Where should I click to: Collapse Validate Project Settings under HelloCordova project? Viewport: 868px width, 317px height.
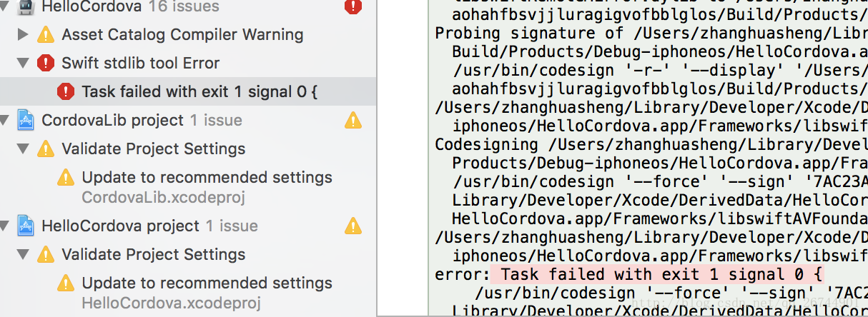click(x=23, y=254)
